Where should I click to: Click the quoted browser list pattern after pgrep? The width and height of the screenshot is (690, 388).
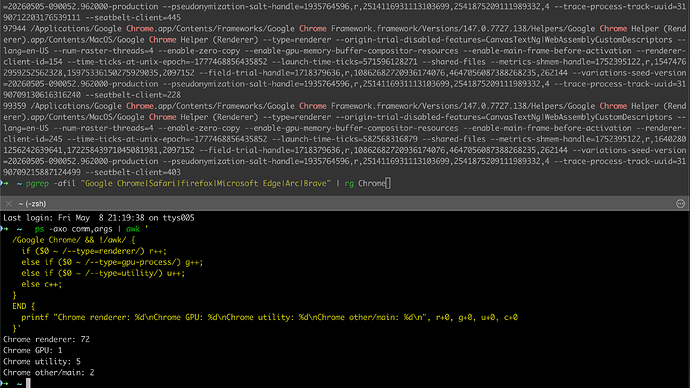coord(206,183)
